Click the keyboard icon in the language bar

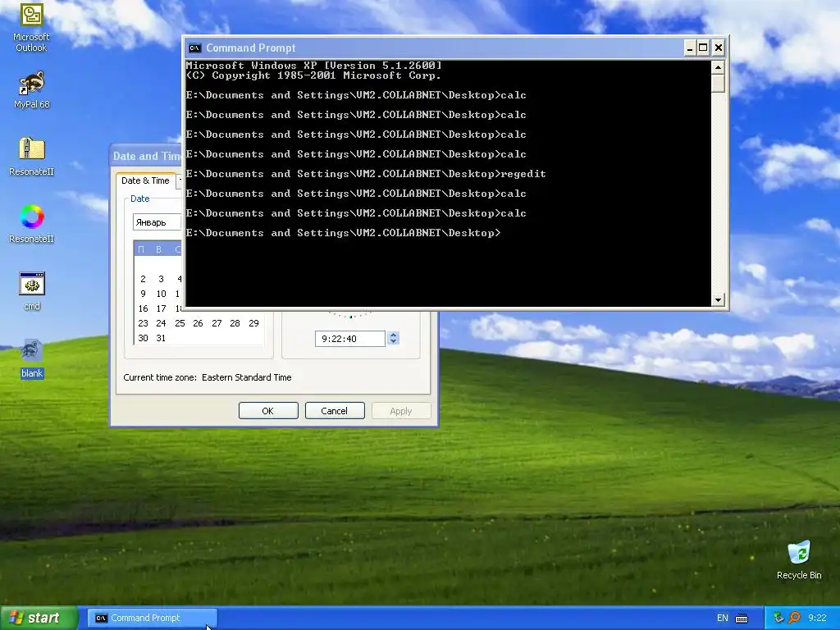tap(742, 619)
